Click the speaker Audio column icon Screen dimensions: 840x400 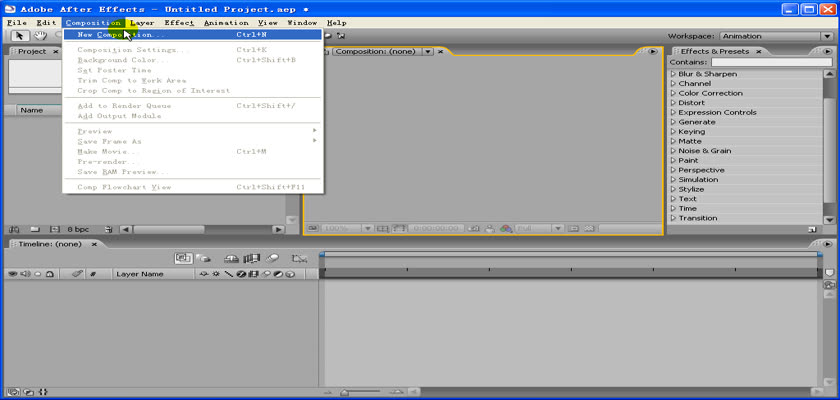point(25,274)
